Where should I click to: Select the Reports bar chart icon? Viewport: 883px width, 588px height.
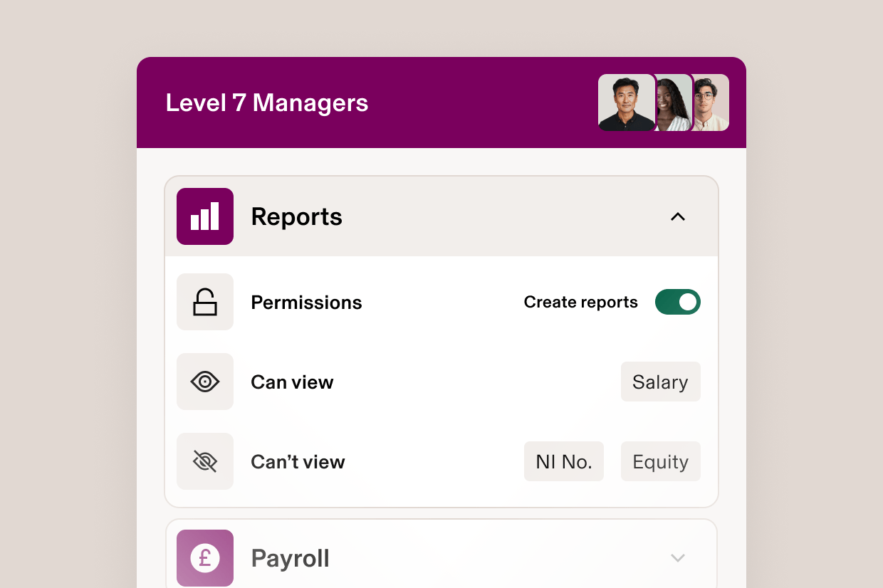click(204, 216)
